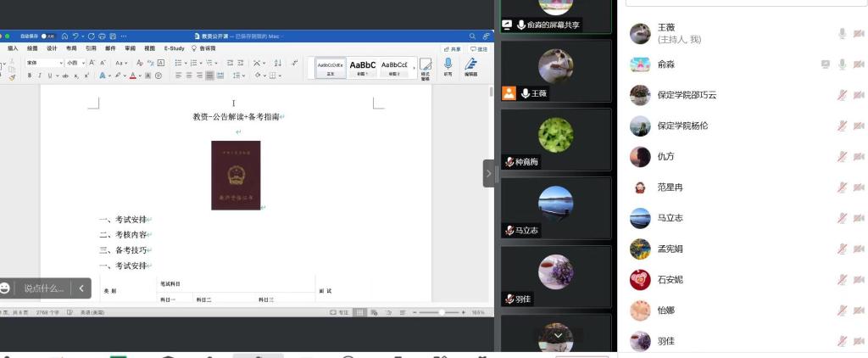Open the font name dropdown showing 宋体

point(42,63)
